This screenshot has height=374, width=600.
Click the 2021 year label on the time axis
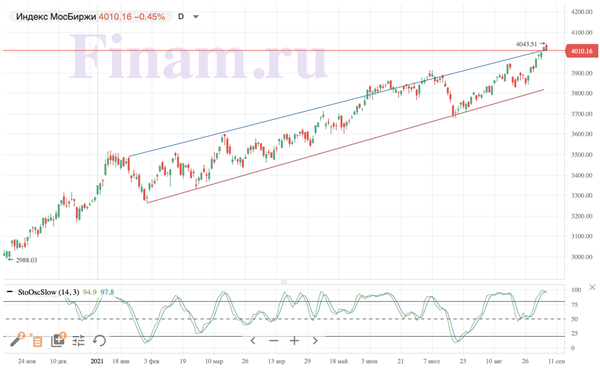point(97,361)
